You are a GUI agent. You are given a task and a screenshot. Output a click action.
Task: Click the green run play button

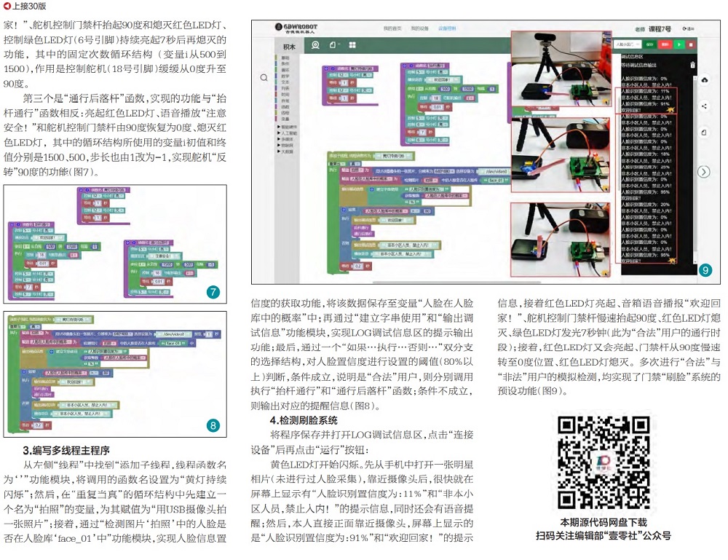678,45
